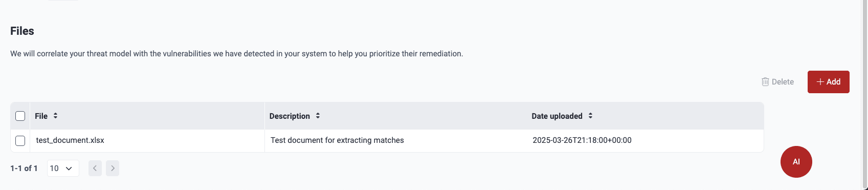Open the red AI assistant bubble
The height and width of the screenshot is (190, 868).
click(x=796, y=162)
